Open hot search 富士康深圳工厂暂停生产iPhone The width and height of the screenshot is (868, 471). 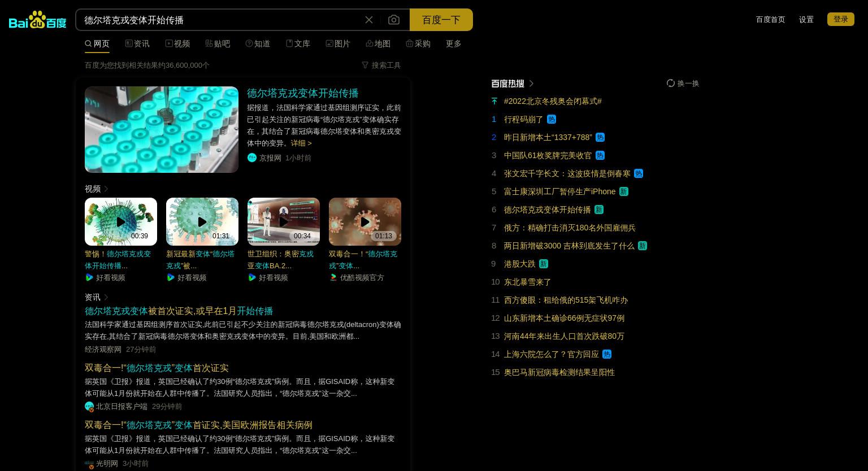(x=560, y=191)
